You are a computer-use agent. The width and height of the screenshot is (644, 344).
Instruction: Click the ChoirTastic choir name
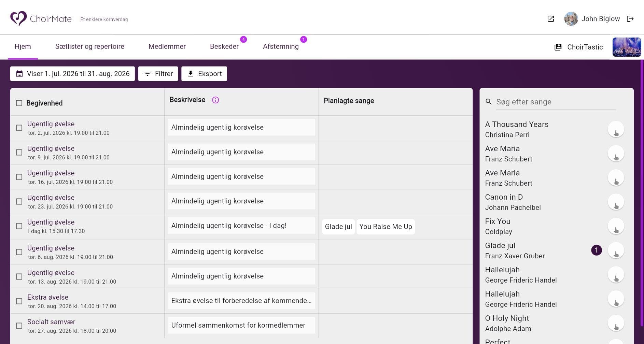pyautogui.click(x=585, y=47)
